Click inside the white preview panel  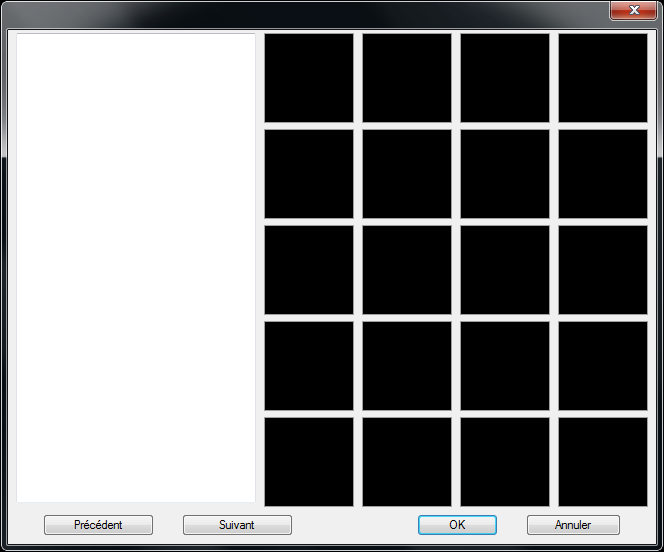coord(136,268)
